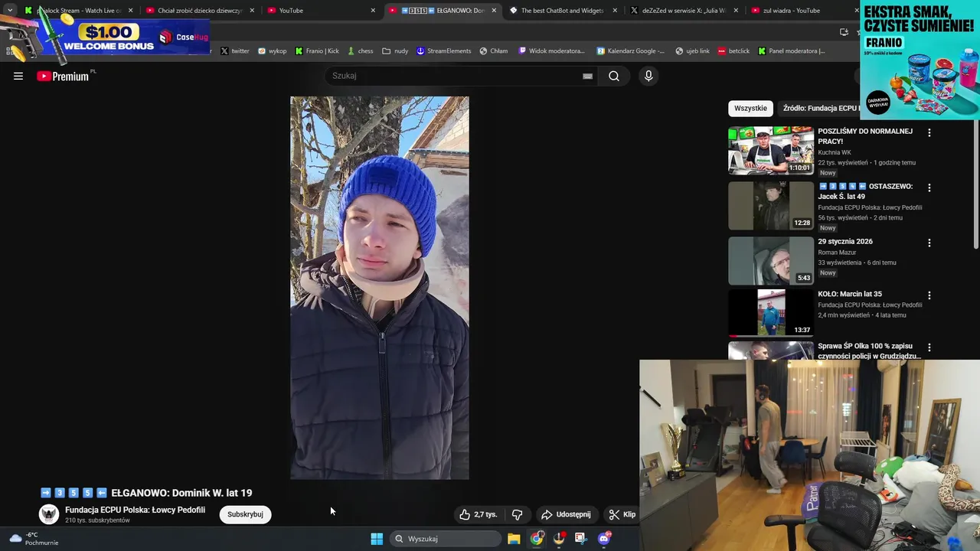Switch to Chciał zrobić dziecko browser tab
The height and width of the screenshot is (551, 980).
click(199, 11)
